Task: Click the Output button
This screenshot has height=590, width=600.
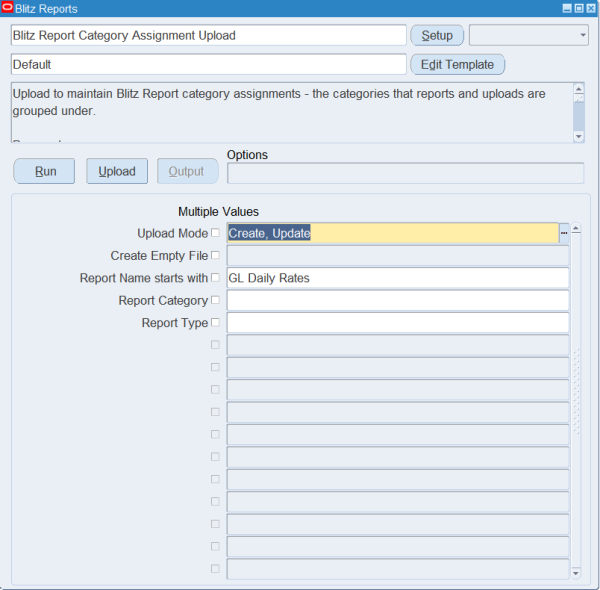Action: point(188,171)
